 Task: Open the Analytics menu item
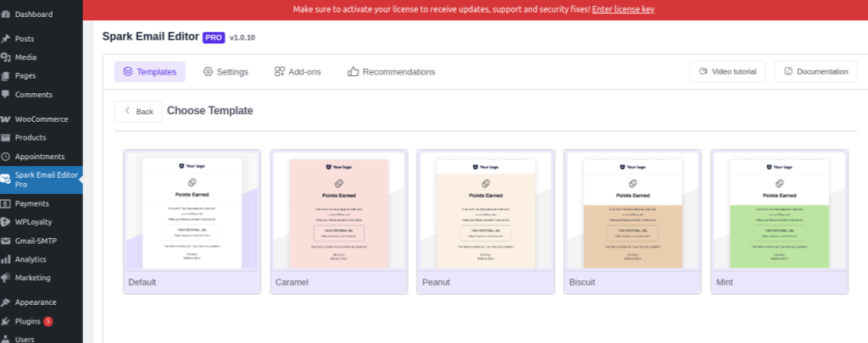point(31,259)
